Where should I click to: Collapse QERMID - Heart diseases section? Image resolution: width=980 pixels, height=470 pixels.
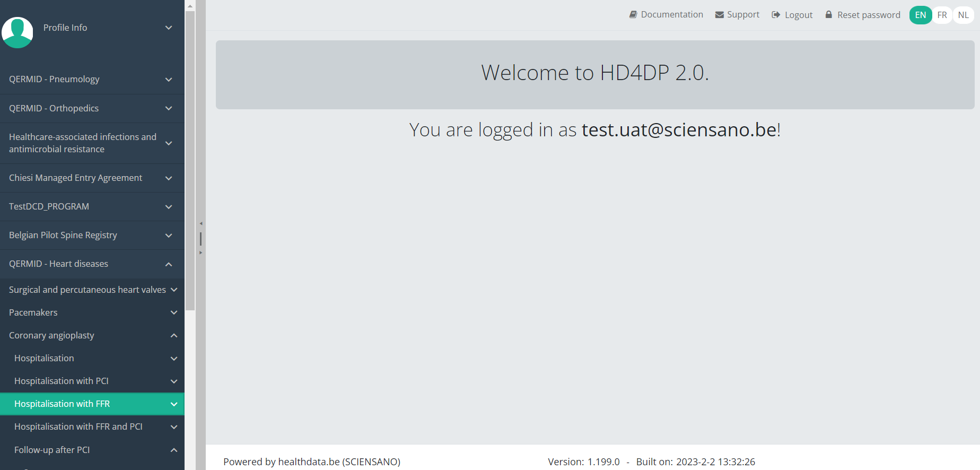click(169, 264)
